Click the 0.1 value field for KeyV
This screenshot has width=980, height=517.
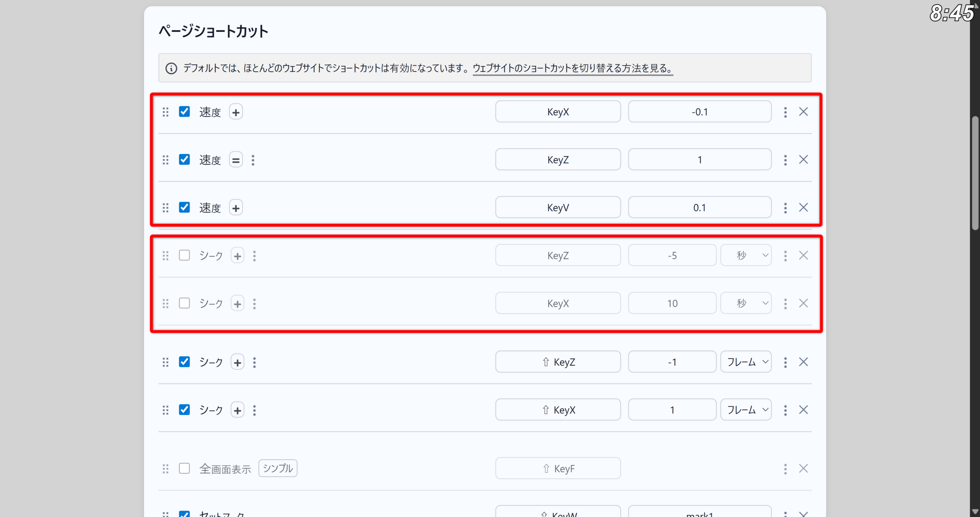point(699,208)
